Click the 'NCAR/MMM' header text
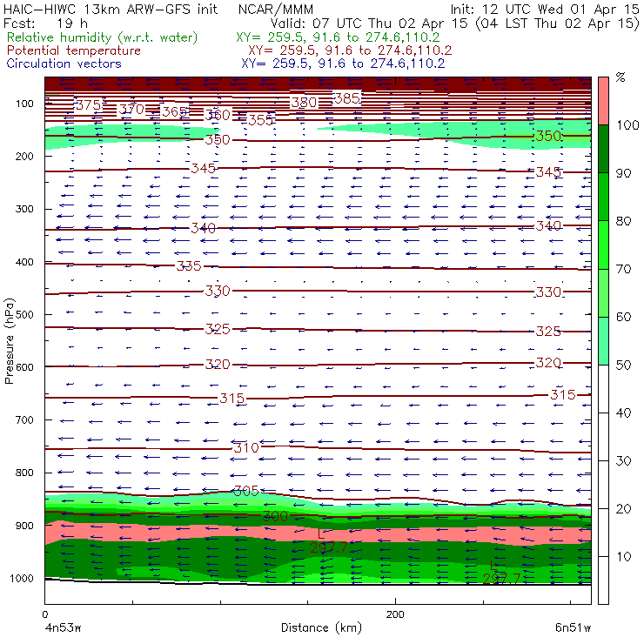 point(276,10)
